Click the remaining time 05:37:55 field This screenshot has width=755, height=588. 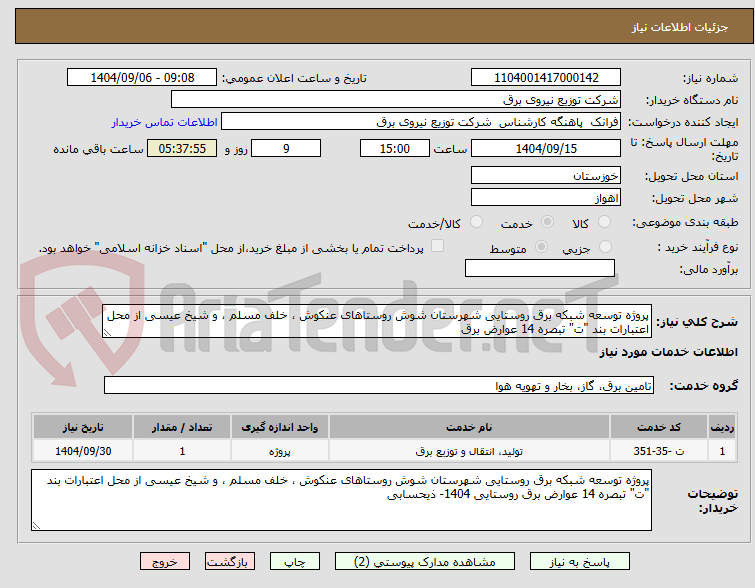click(x=182, y=148)
